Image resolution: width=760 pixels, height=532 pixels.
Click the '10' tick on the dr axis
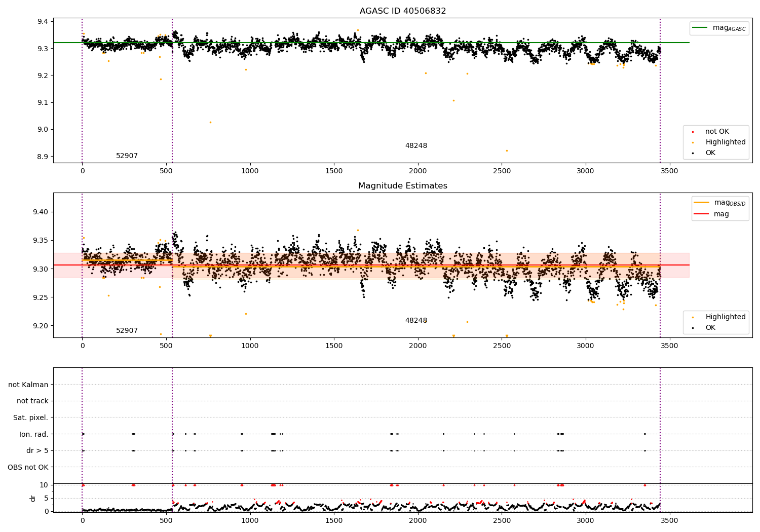pos(44,485)
